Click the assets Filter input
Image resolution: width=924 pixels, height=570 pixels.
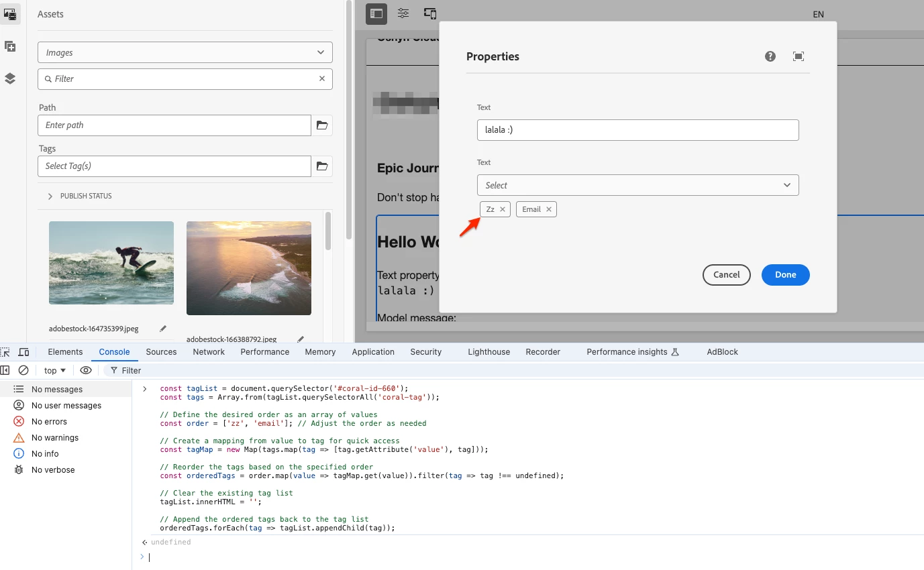click(185, 78)
